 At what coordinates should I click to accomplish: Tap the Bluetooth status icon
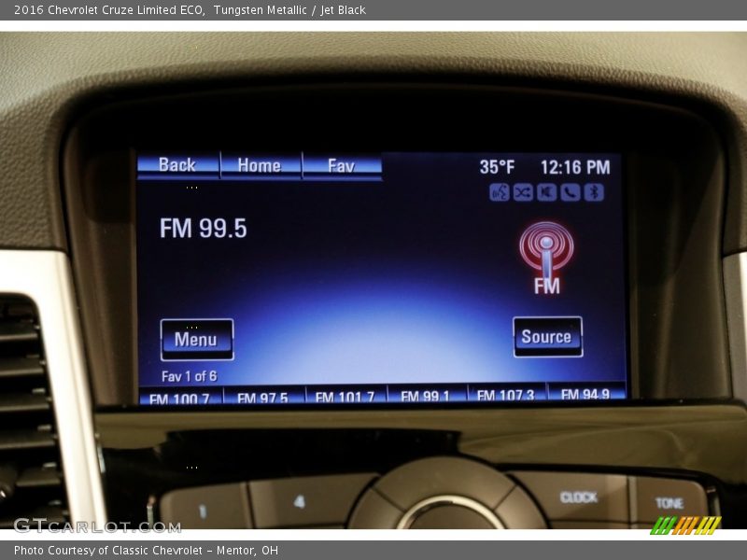coord(594,192)
